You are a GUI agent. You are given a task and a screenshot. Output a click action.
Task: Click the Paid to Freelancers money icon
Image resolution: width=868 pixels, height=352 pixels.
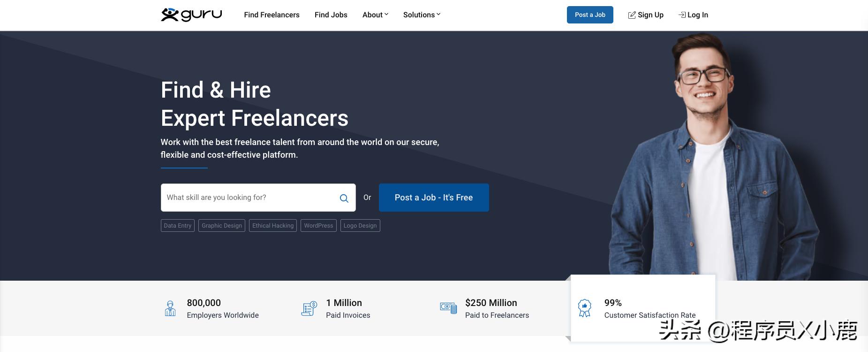coord(448,308)
